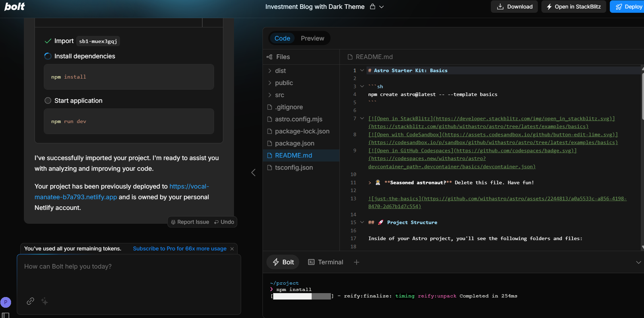Click the rocket icon on Deploy
The width and height of the screenshot is (644, 318).
(x=619, y=7)
